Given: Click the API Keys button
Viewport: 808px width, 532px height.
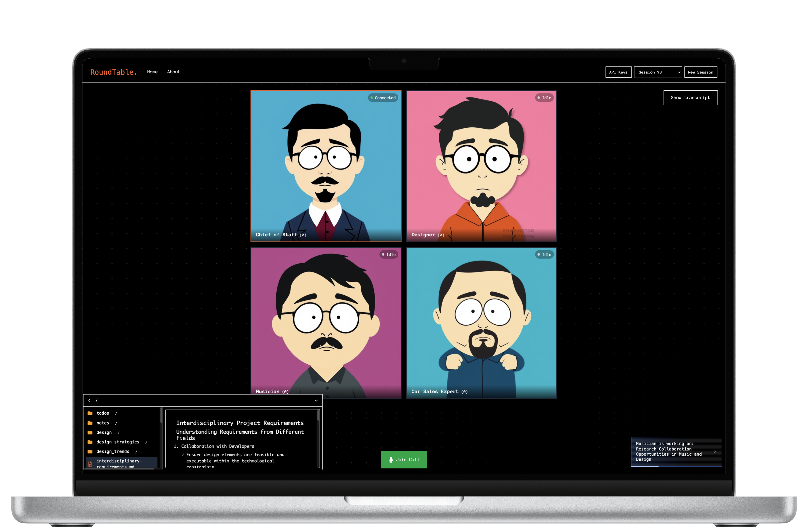Looking at the screenshot, I should [618, 72].
